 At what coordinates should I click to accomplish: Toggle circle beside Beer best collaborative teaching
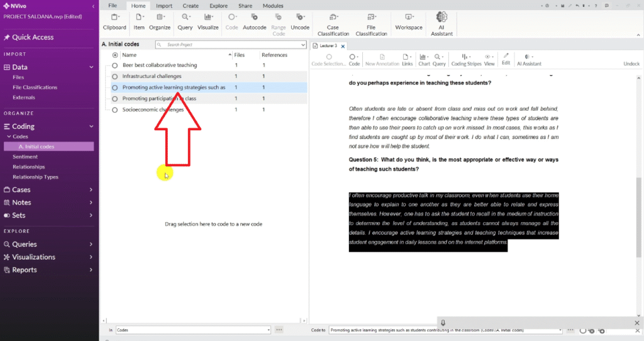(x=115, y=65)
